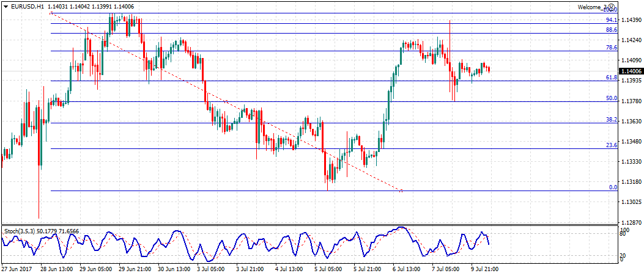Select the Fibonacci 50.0 level label
Viewport: 644px width, 276px height.
pyautogui.click(x=610, y=98)
